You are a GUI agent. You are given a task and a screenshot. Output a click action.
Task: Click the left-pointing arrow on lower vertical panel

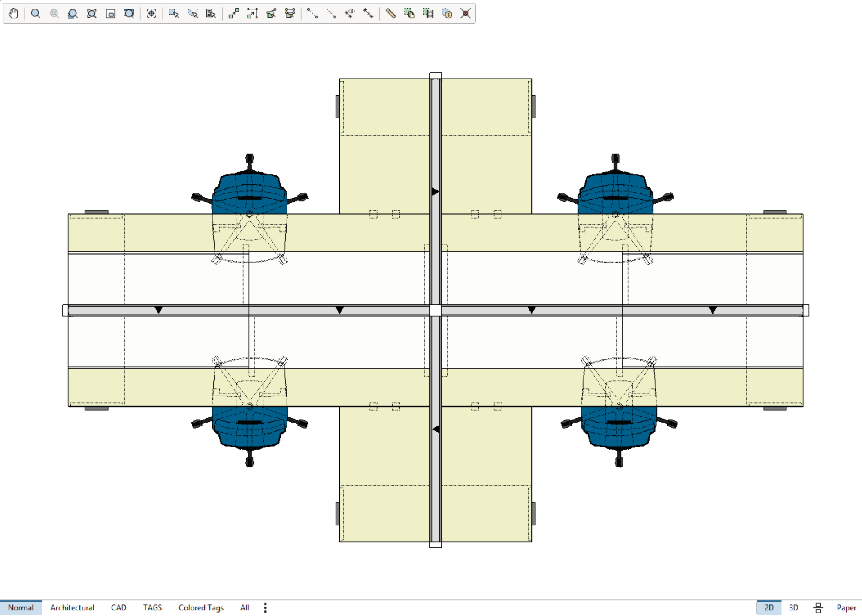pos(436,429)
